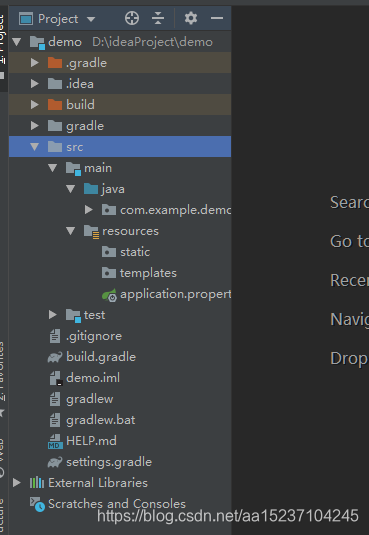Click the .gitignore file icon
Screen dimensions: 369x535
[55, 336]
